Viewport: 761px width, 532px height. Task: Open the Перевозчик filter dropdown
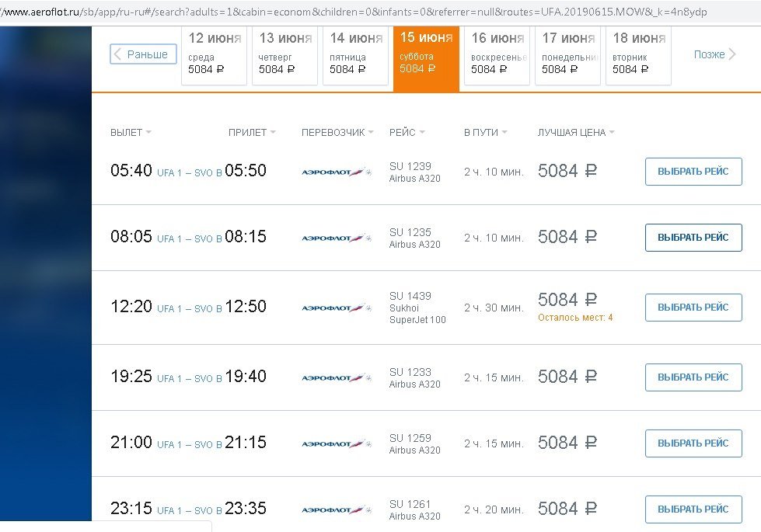coord(337,133)
